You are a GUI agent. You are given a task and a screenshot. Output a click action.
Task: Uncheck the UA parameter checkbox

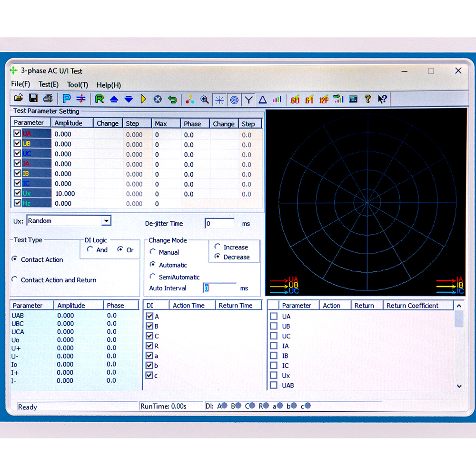pos(17,134)
